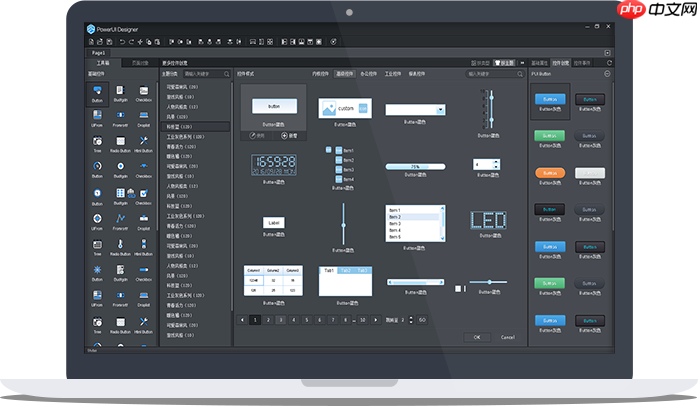The image size is (698, 406).
Task: Click the numeric spinner up arrow preview
Action: pos(496,162)
